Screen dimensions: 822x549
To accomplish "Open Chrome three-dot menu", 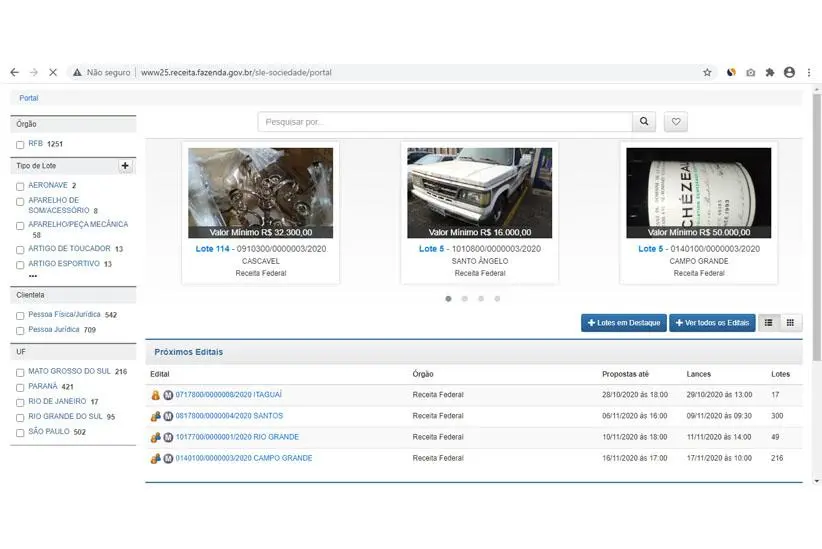I will [808, 73].
